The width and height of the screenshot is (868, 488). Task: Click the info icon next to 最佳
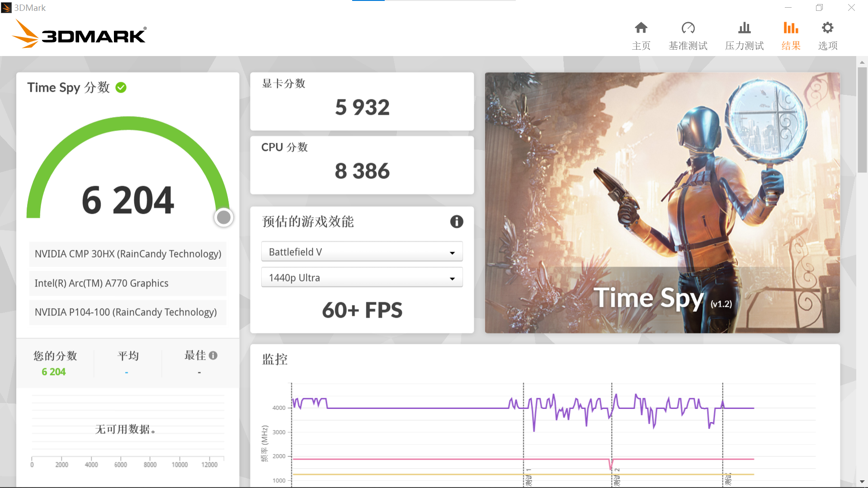tap(213, 356)
